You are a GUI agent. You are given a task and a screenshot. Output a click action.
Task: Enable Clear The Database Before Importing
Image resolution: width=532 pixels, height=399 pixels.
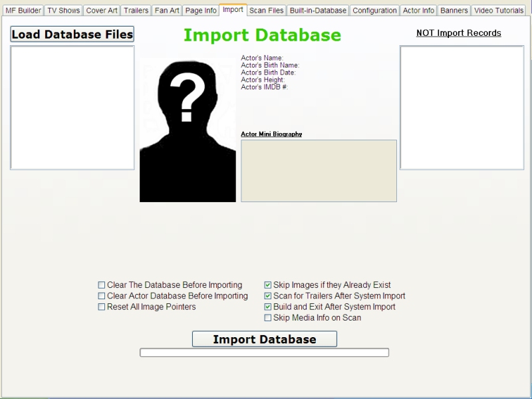pos(101,285)
